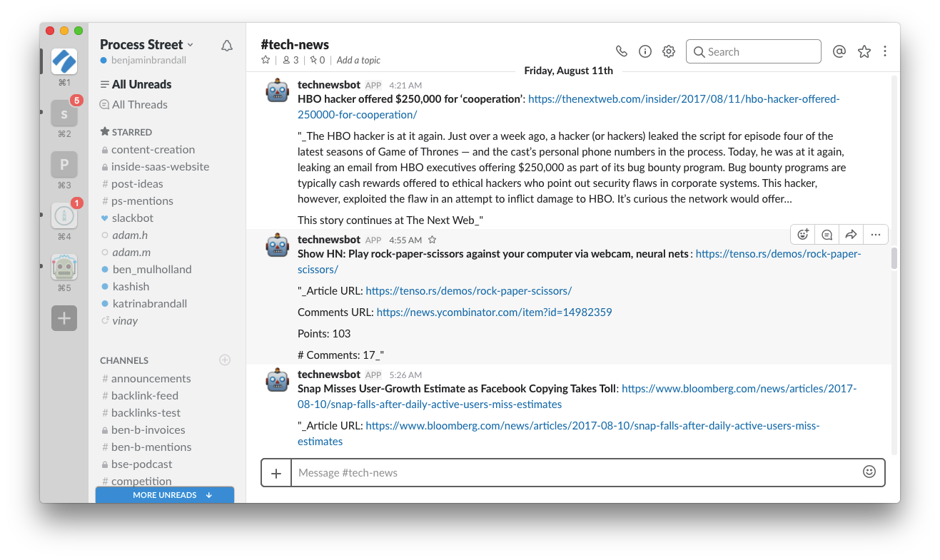Viewport: 940px width, 560px height.
Task: Click the Friday, August 11th date divider
Action: (x=569, y=71)
